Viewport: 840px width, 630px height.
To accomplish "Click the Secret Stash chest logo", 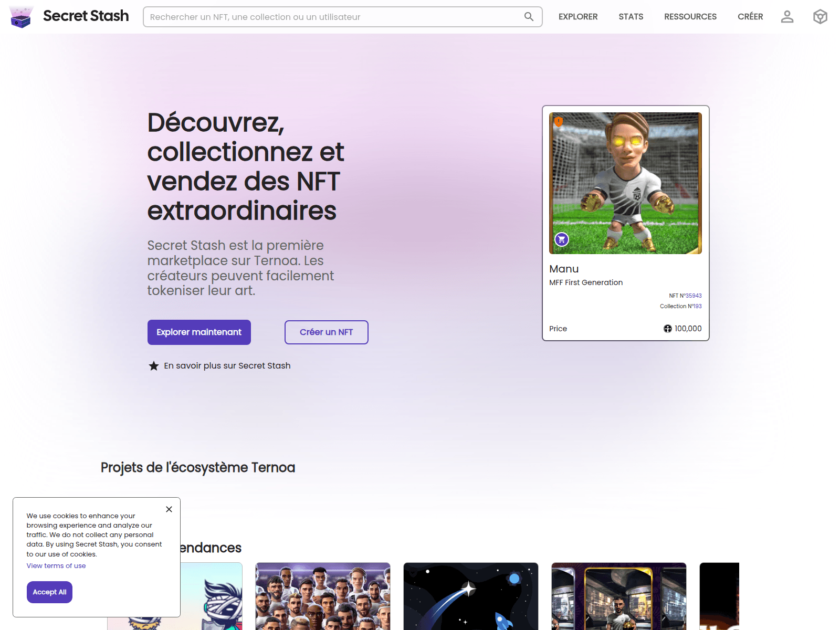I will coord(22,17).
